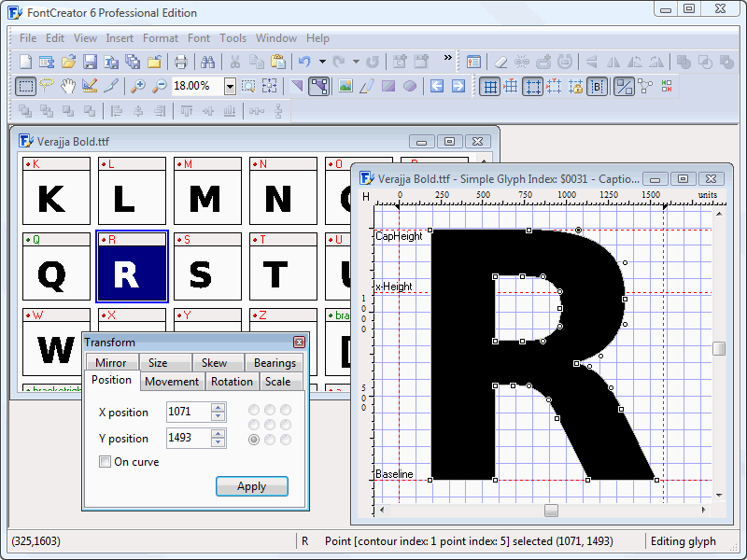
Task: Click inside the X position field
Action: [187, 412]
